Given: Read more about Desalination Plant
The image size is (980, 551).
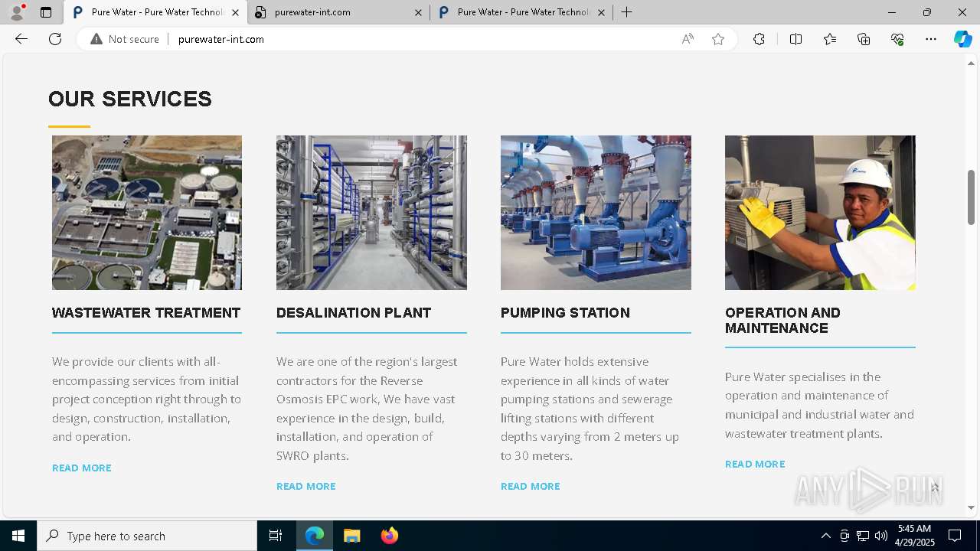Looking at the screenshot, I should [306, 486].
